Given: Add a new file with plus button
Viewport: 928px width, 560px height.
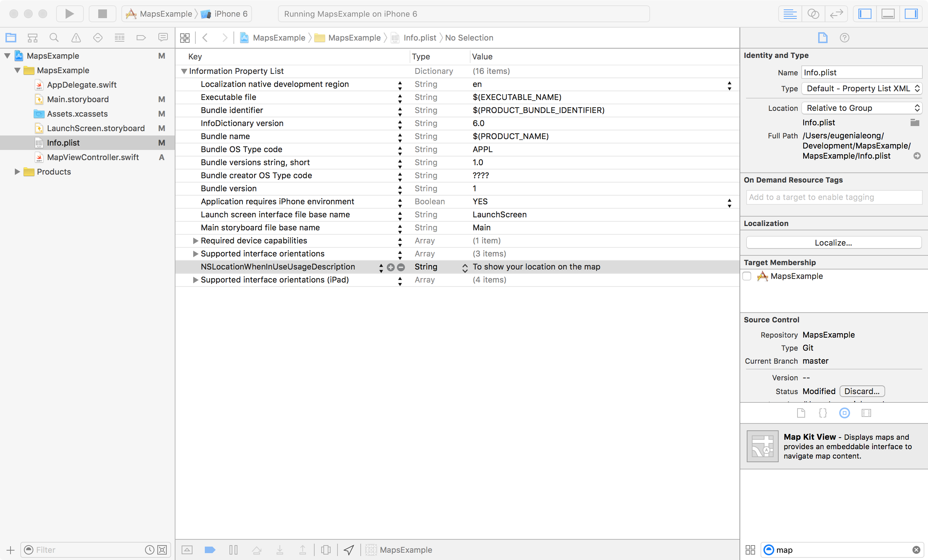Looking at the screenshot, I should (x=11, y=550).
